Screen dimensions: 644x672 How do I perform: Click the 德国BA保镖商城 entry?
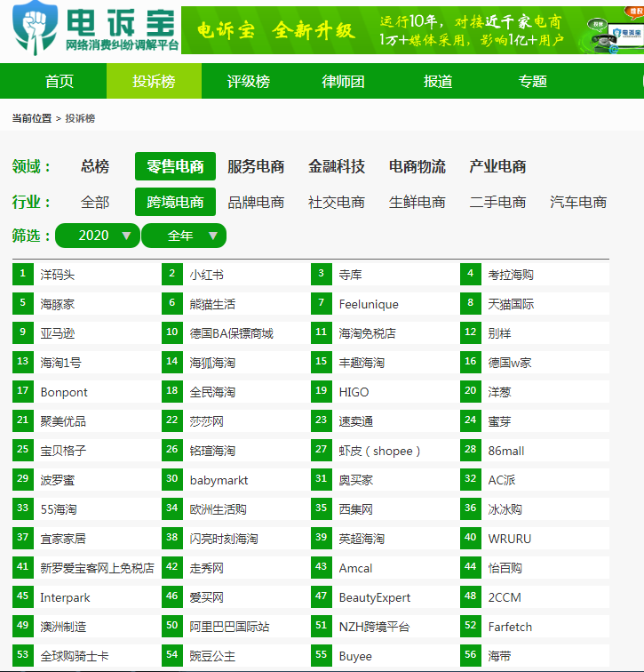click(x=231, y=333)
